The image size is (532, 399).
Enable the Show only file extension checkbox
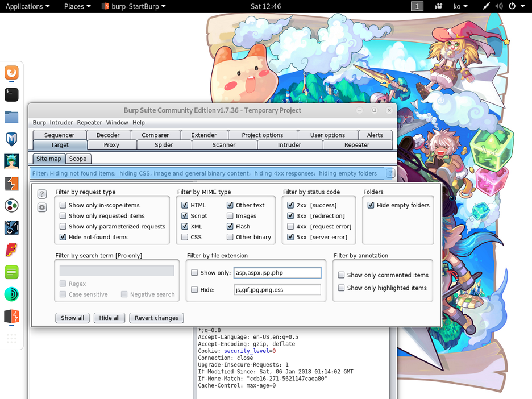[194, 272]
